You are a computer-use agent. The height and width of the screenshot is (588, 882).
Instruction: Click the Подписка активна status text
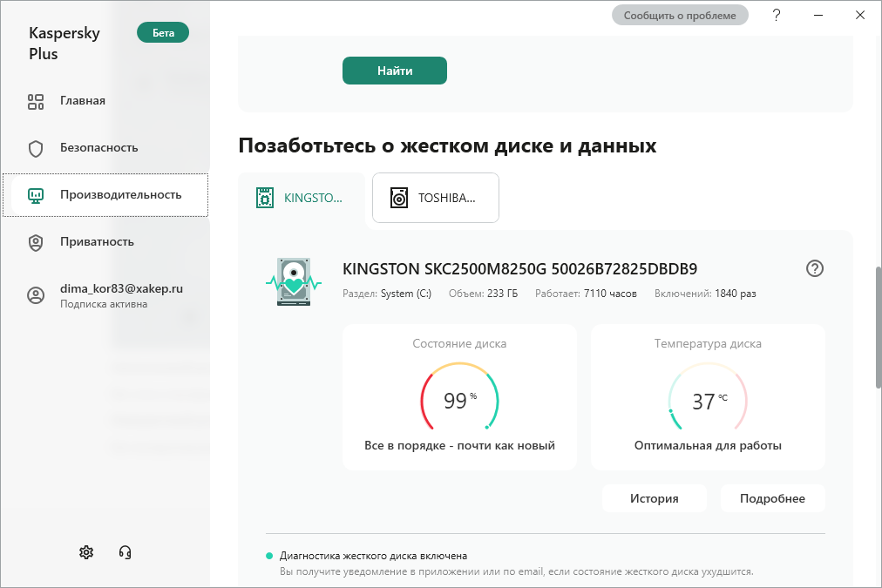[104, 304]
